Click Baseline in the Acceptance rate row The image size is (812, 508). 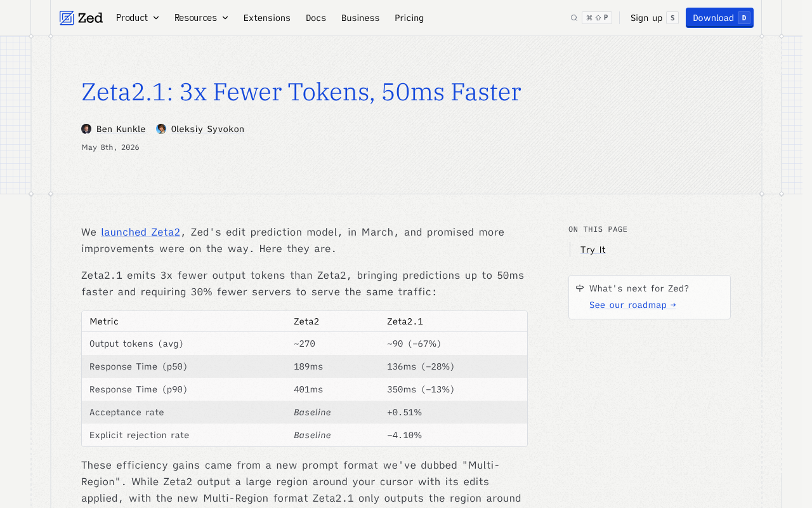[312, 412]
